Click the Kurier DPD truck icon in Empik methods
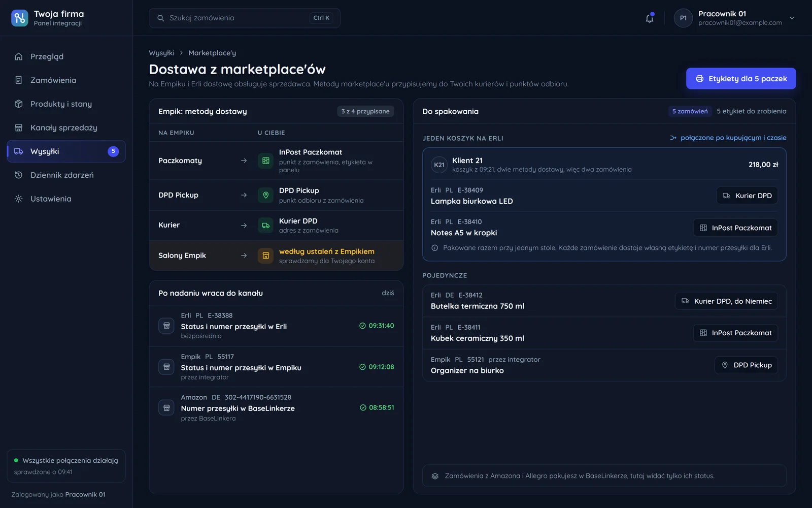 (x=265, y=225)
